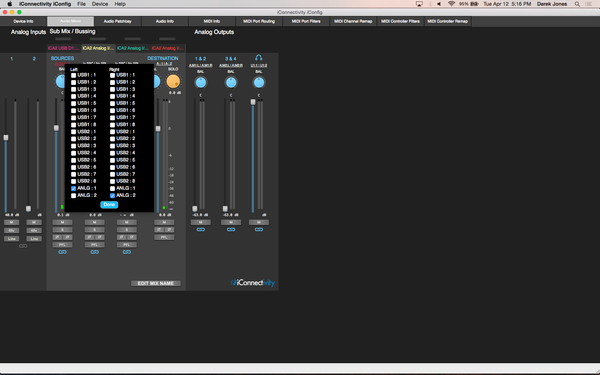Click link icon under first source channel
The width and height of the screenshot is (600, 375).
click(x=62, y=252)
